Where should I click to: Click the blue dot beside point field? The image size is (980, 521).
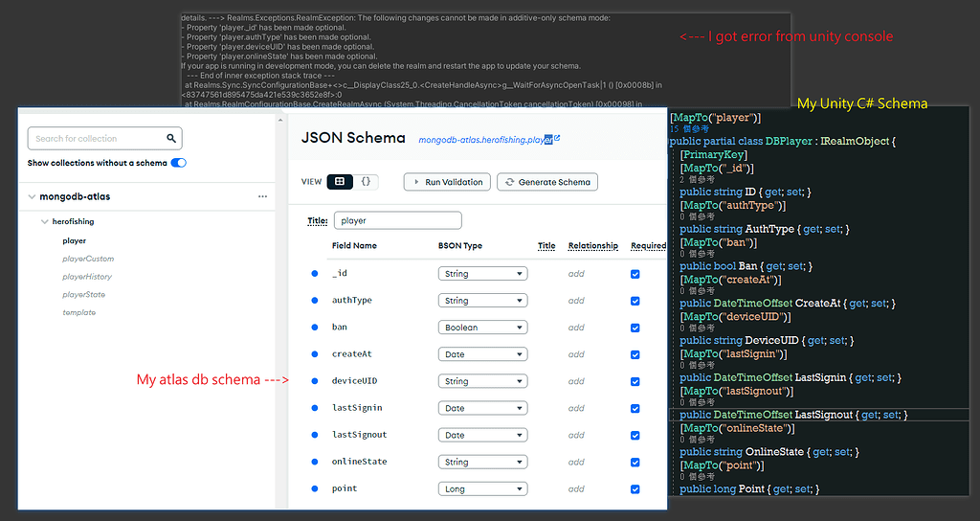click(x=314, y=488)
